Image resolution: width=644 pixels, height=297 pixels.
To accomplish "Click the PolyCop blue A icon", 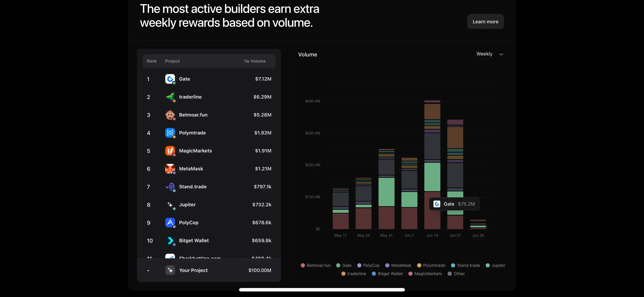I will pyautogui.click(x=170, y=222).
